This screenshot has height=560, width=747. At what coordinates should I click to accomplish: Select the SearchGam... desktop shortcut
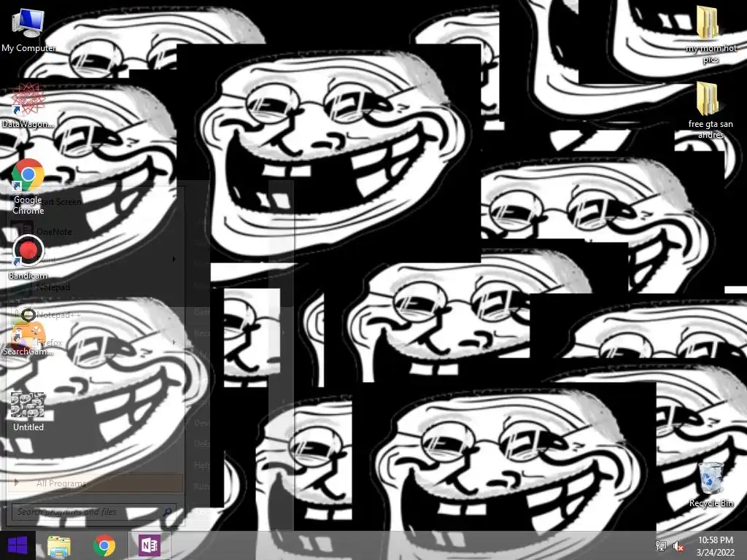tap(28, 336)
